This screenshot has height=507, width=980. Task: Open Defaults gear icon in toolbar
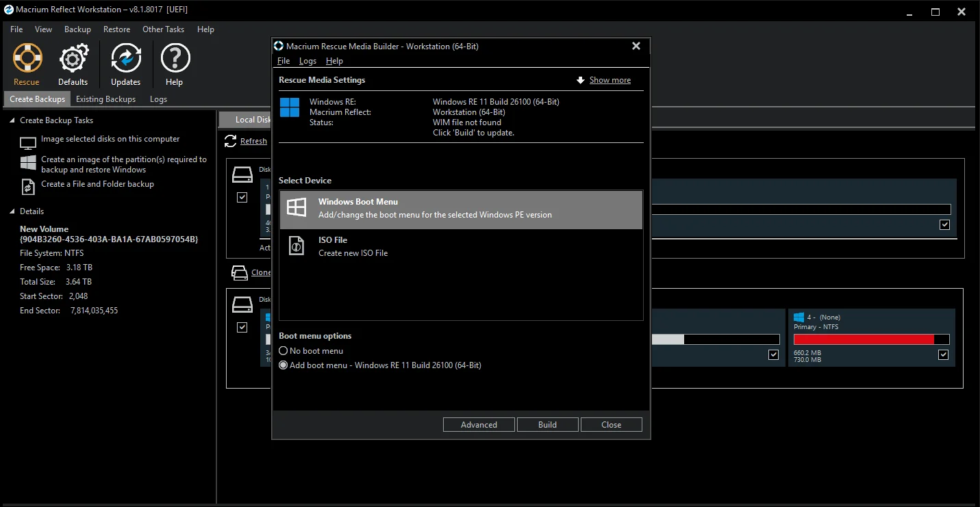click(x=73, y=59)
